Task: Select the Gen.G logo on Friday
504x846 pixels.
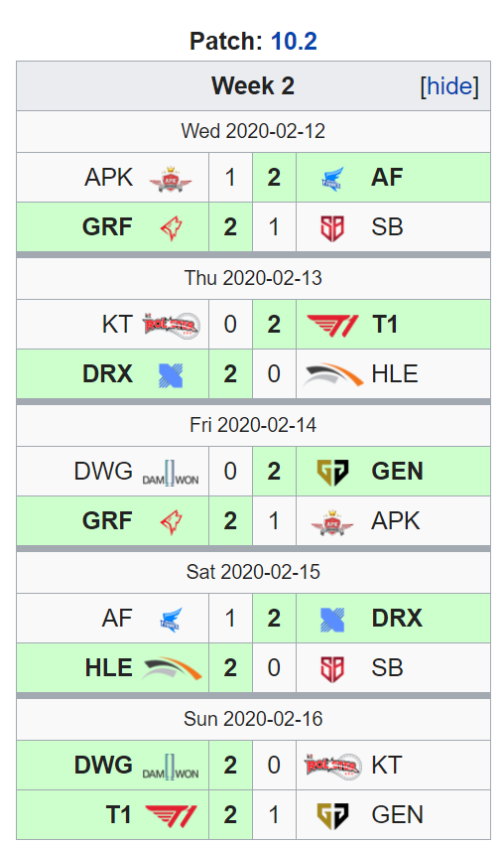Action: [332, 472]
